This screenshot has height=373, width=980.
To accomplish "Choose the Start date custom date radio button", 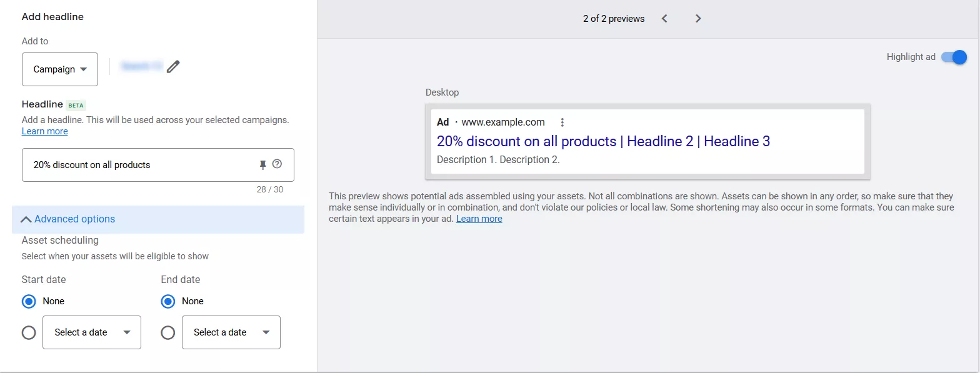I will pyautogui.click(x=29, y=332).
